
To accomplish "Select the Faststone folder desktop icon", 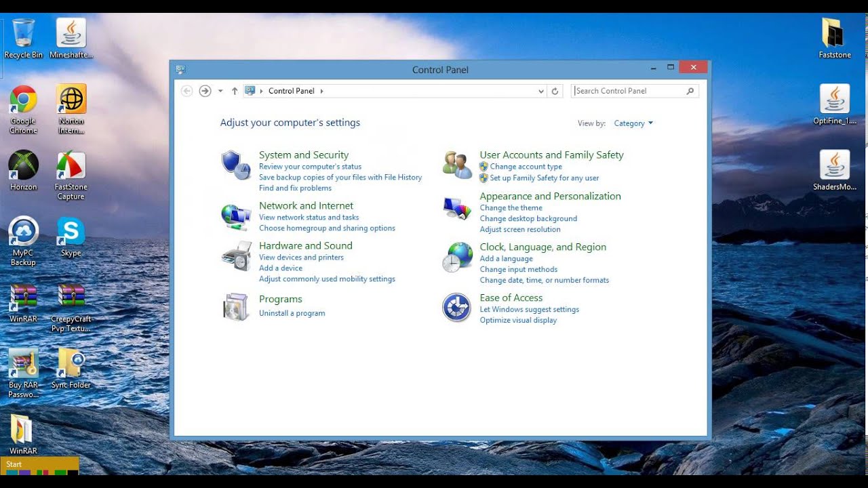I will [834, 39].
